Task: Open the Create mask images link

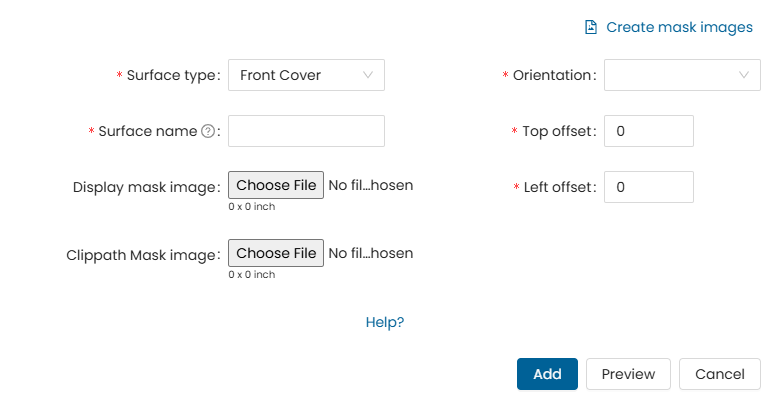Action: point(679,27)
